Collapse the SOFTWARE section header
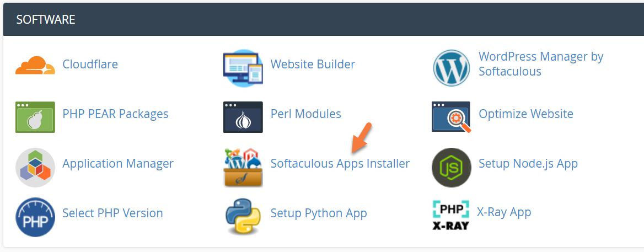 click(322, 20)
